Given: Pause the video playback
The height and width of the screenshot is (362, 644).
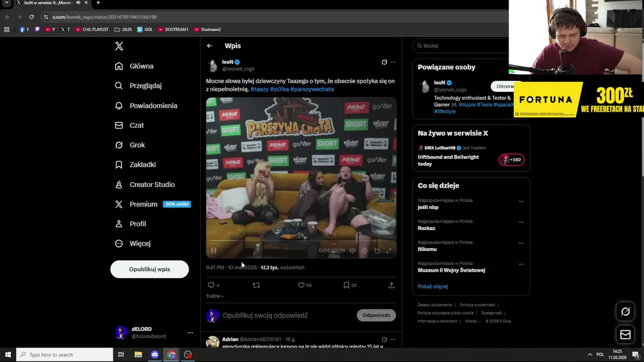Looking at the screenshot, I should click(x=213, y=250).
